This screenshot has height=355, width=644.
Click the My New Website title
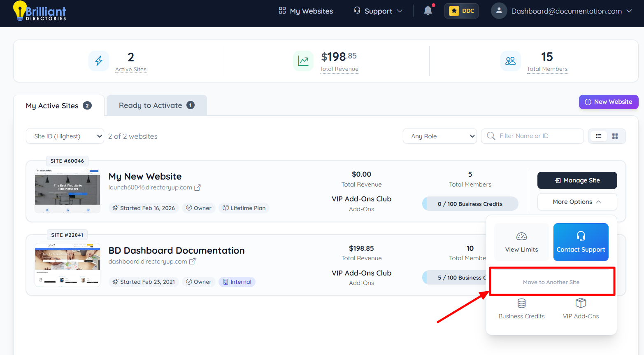[x=145, y=176]
